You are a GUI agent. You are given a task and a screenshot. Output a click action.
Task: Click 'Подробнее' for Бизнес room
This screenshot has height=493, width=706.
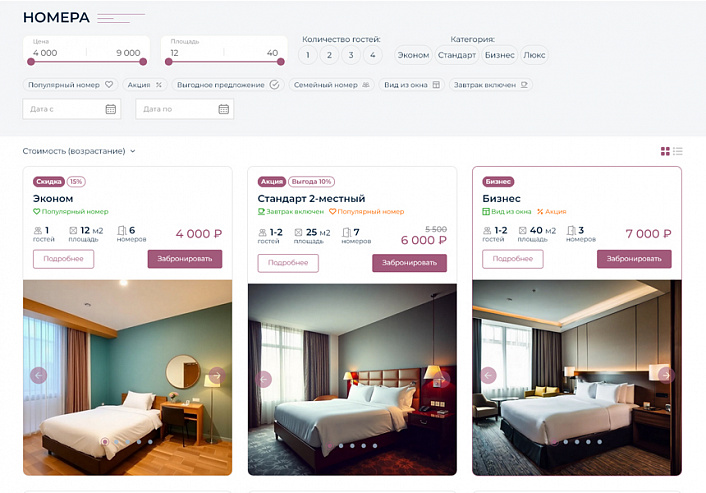click(x=512, y=259)
